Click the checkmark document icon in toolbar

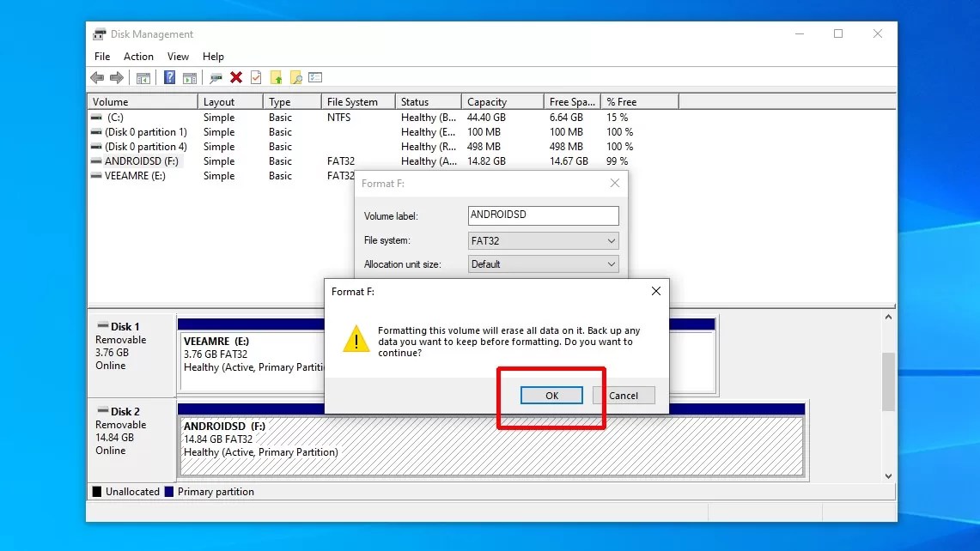pos(255,77)
